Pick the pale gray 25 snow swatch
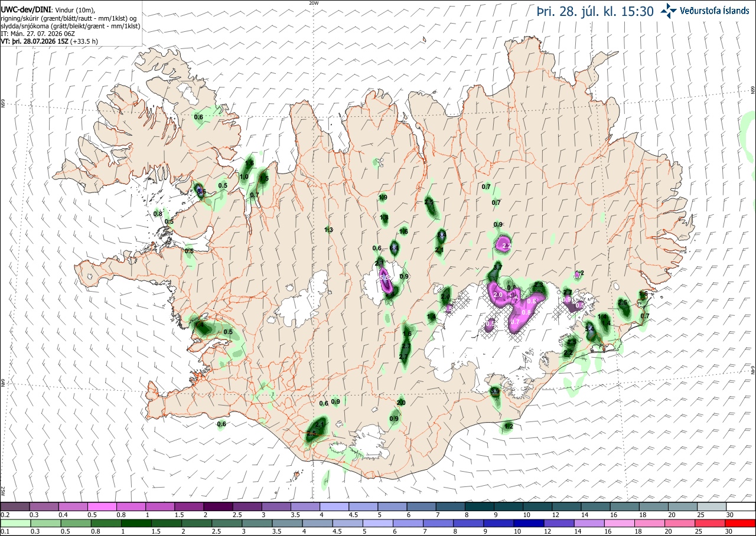The width and height of the screenshot is (756, 536). (712, 506)
